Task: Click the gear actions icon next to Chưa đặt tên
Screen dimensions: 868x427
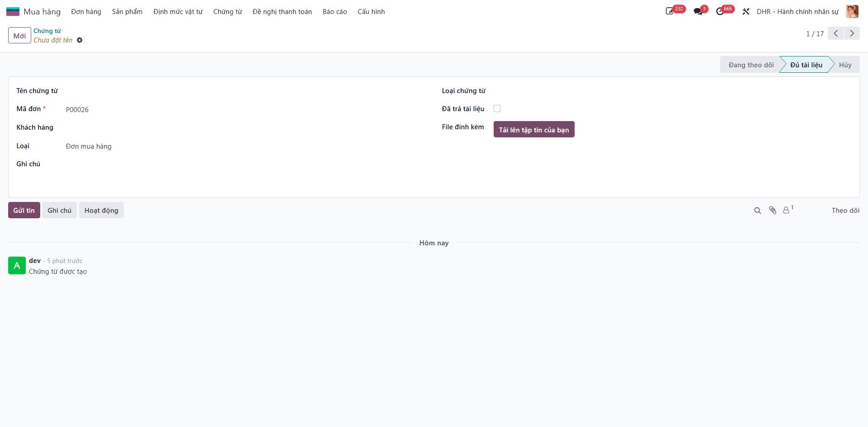Action: coord(80,40)
